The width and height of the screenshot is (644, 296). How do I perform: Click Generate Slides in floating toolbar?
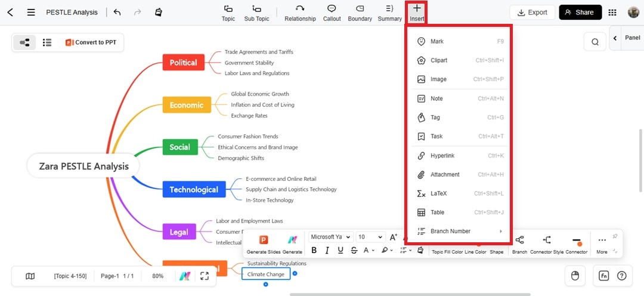264,244
